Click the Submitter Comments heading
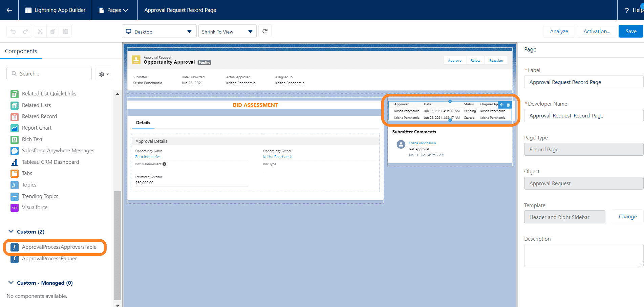644x307 pixels. 414,132
